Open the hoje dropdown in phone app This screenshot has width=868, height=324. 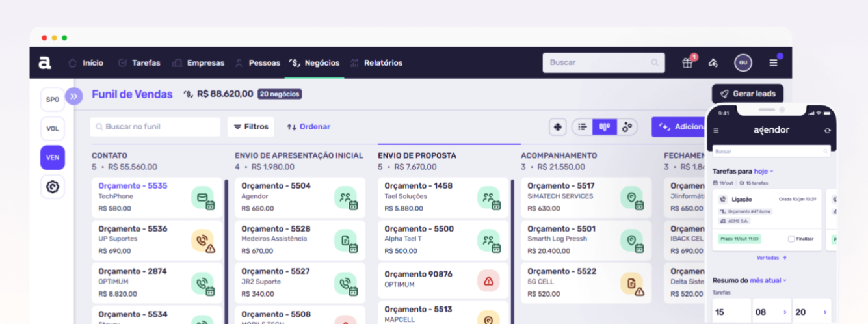click(764, 171)
